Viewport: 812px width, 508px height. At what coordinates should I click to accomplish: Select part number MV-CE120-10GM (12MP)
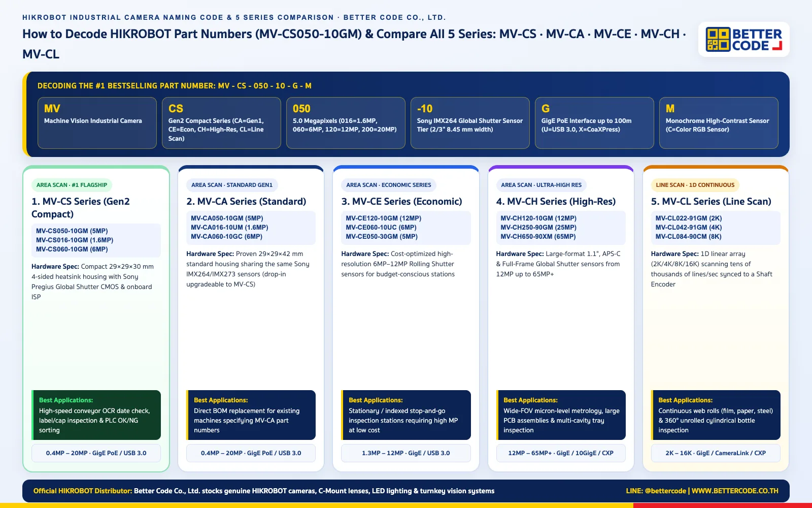[x=384, y=218]
